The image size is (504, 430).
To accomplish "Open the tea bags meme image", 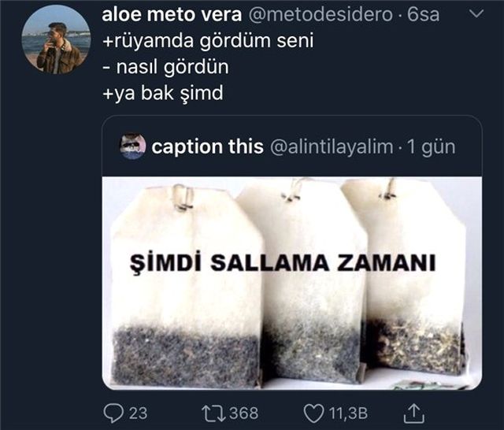I will tap(292, 284).
